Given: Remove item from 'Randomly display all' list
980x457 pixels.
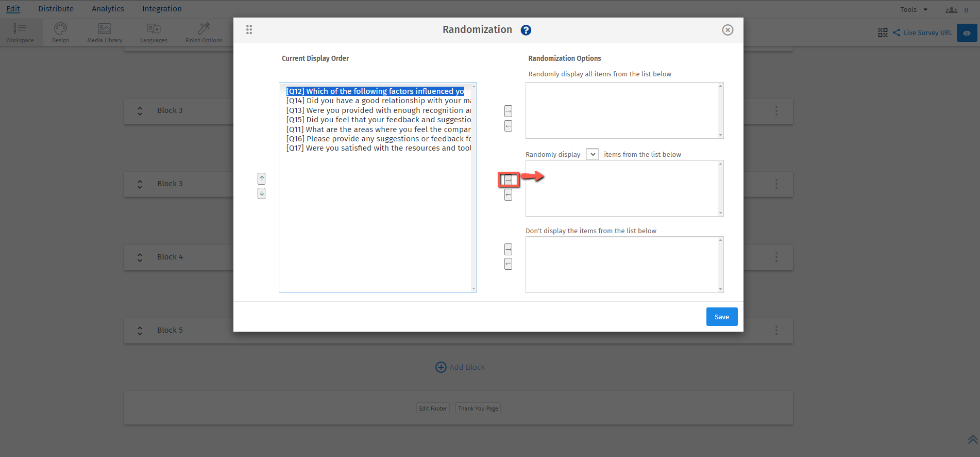Looking at the screenshot, I should [x=508, y=126].
